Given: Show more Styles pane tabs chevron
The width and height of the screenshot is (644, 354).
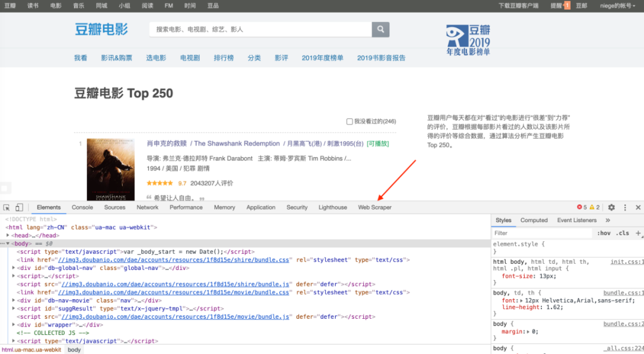Looking at the screenshot, I should click(x=608, y=220).
